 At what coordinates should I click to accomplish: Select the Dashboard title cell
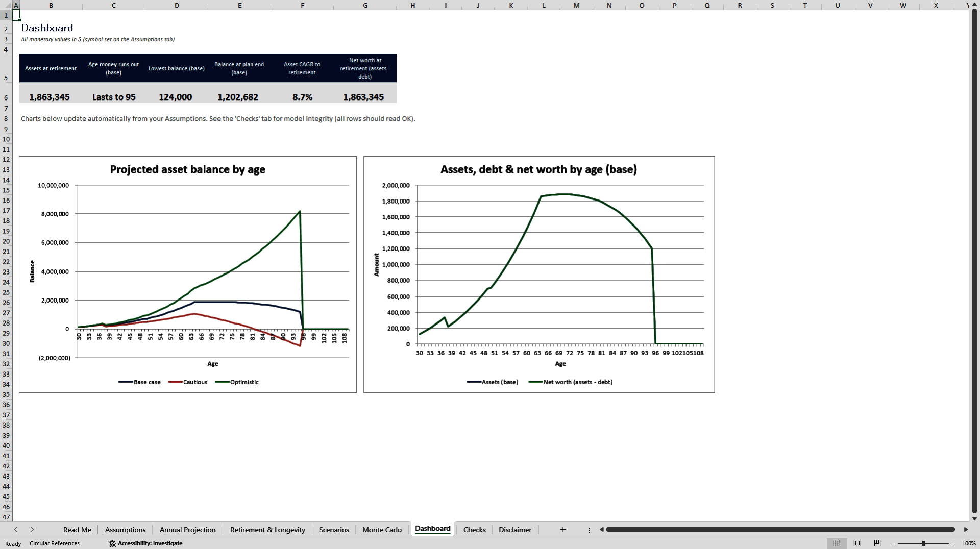point(47,28)
